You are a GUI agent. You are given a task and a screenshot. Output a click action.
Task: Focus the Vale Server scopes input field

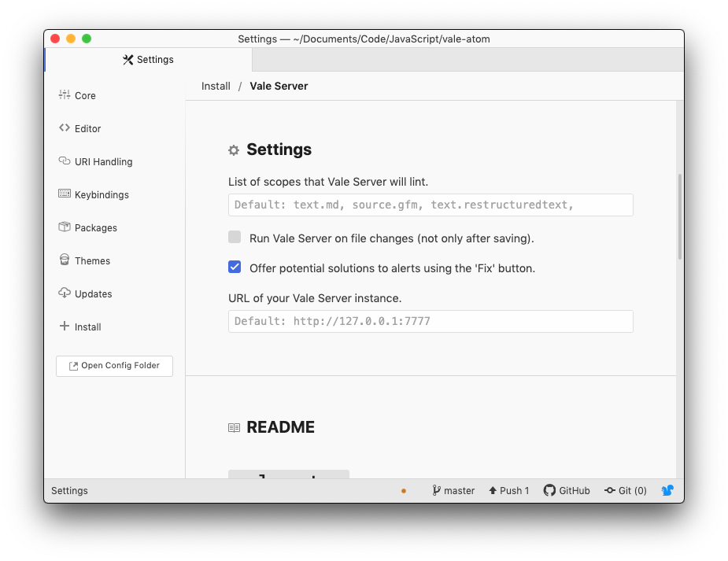(x=431, y=205)
